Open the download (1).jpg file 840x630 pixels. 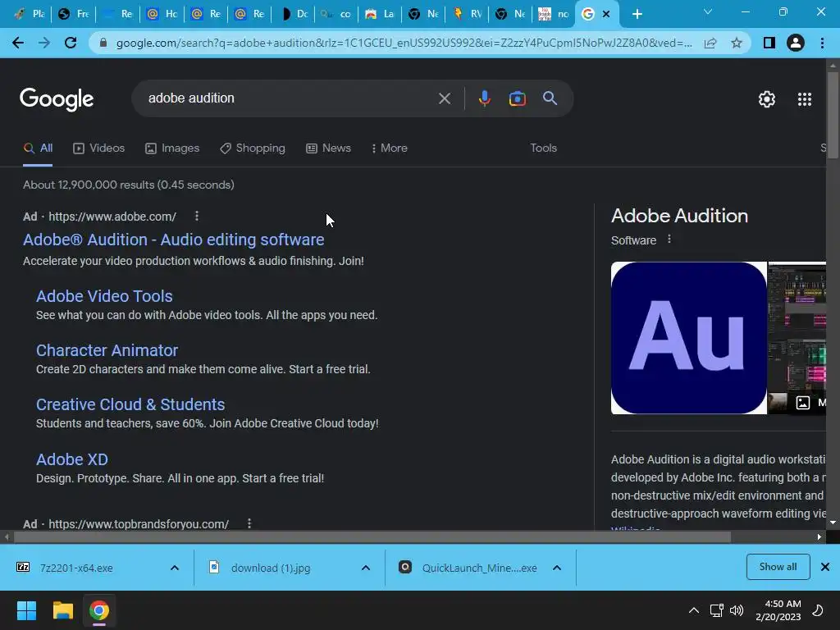click(271, 568)
